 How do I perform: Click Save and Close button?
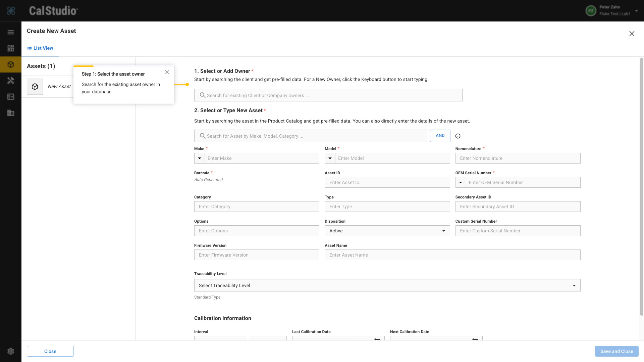[616, 351]
